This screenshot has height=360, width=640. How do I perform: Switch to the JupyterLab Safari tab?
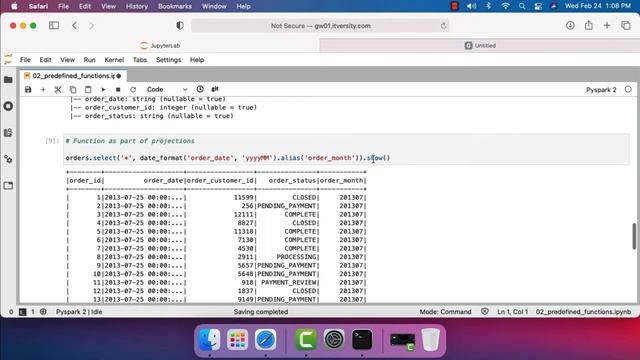pos(160,45)
